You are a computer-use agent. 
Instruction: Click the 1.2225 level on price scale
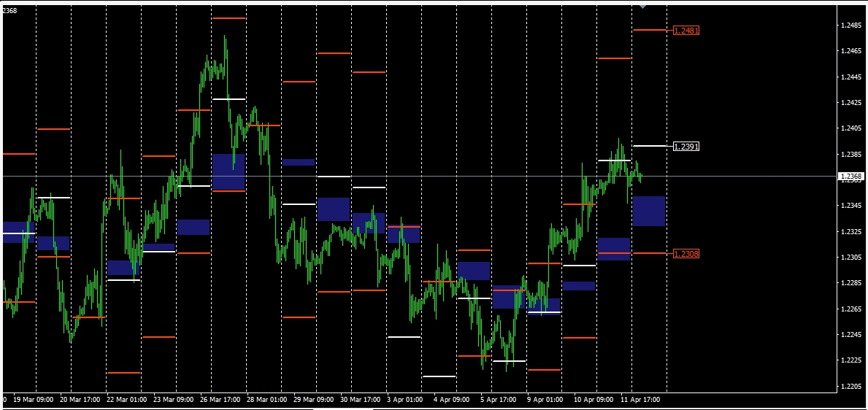(x=850, y=360)
